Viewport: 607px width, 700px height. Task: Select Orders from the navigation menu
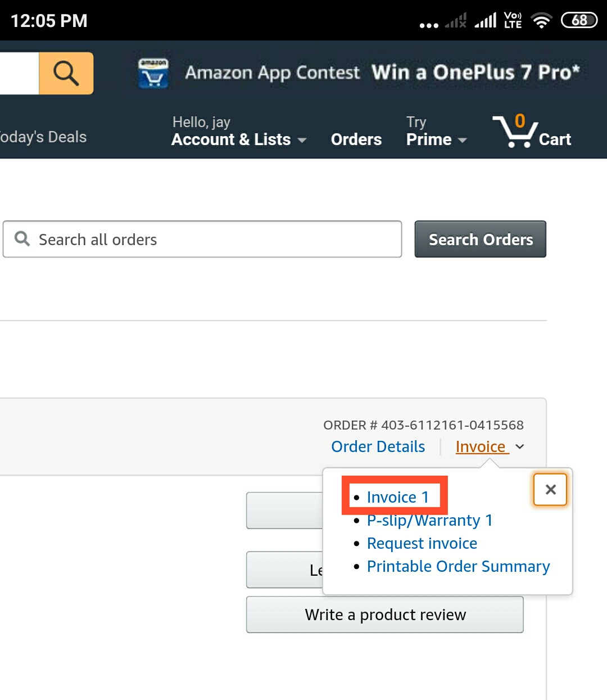356,139
